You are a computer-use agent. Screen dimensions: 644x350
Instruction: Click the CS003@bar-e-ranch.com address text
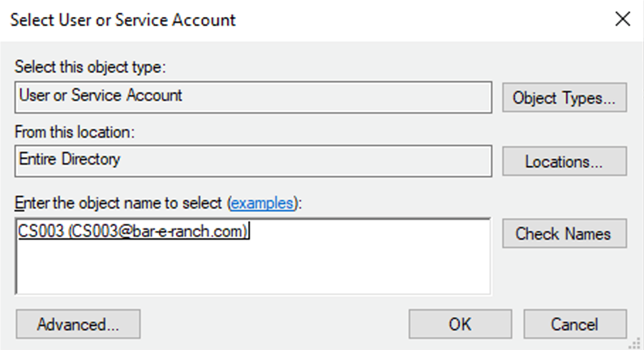157,232
